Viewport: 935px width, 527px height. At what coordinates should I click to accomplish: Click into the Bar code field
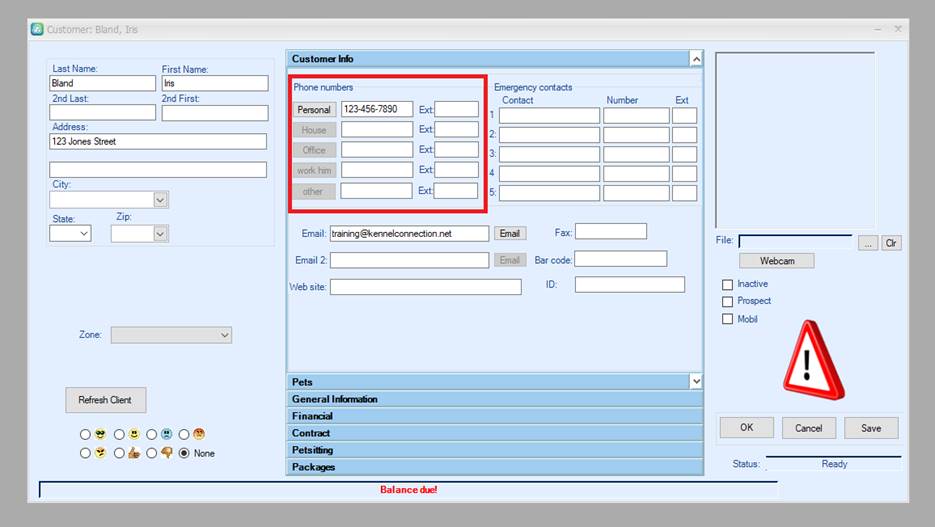620,259
